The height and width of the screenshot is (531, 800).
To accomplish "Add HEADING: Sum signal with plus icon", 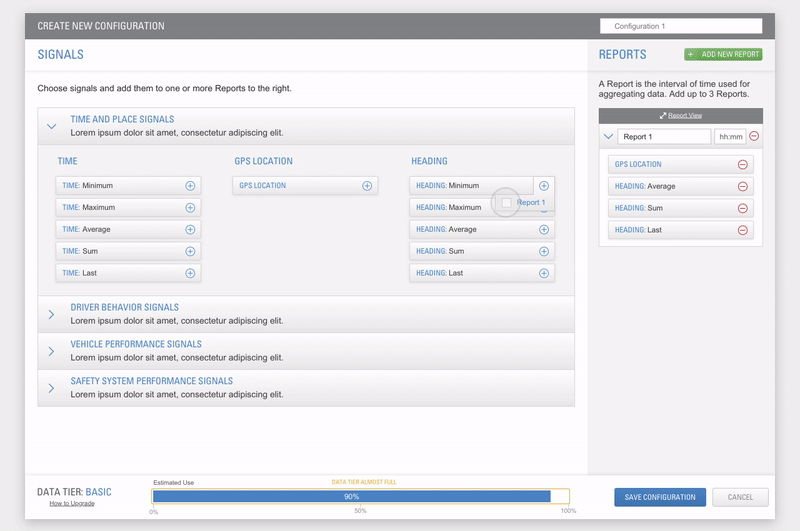I will click(x=544, y=251).
